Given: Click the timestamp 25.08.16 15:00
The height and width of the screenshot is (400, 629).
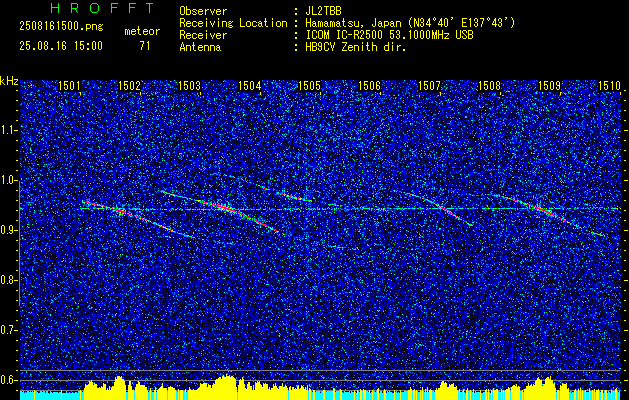Looking at the screenshot, I should point(61,46).
